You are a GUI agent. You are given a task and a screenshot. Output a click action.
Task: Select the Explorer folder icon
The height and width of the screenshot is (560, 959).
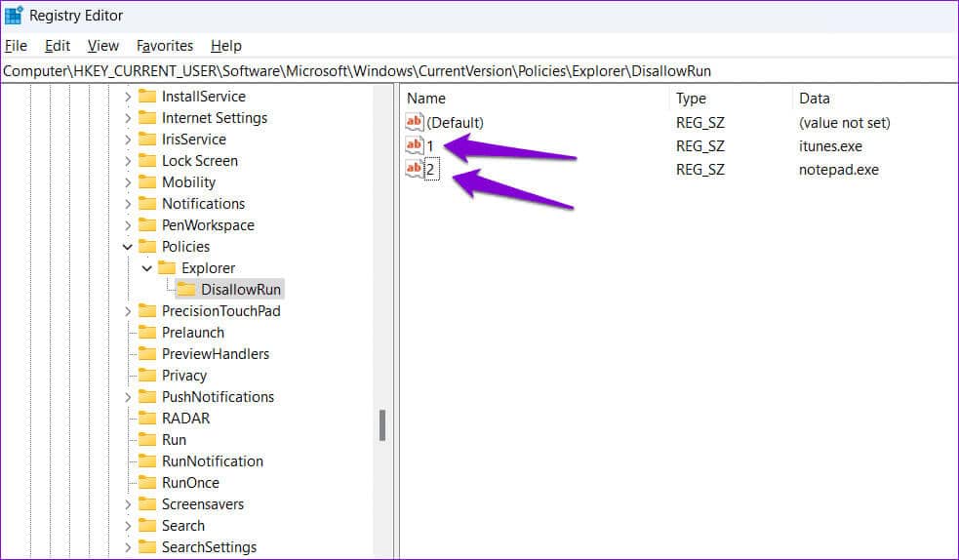[x=167, y=267]
